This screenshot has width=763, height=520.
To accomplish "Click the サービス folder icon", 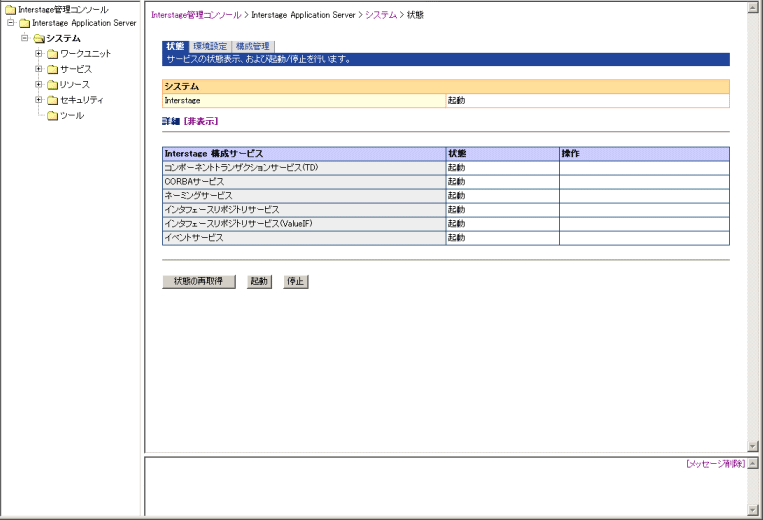I will tap(52, 69).
